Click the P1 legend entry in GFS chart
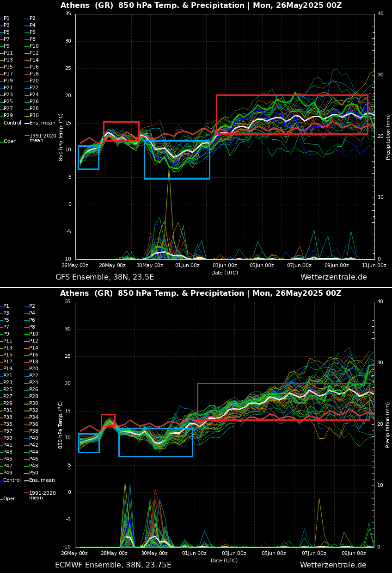The width and height of the screenshot is (392, 573). point(6,19)
